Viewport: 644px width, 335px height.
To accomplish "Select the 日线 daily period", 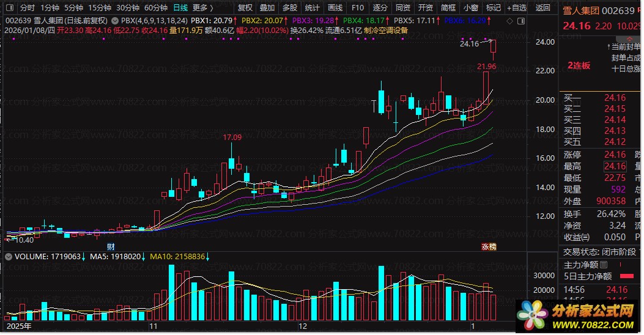I will 180,7.
